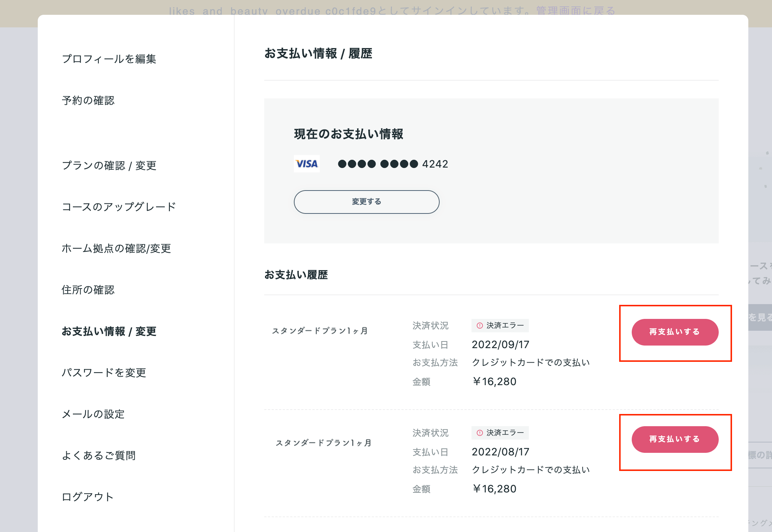Image resolution: width=772 pixels, height=532 pixels.
Task: Open よくあるご質問 page
Action: 98,455
